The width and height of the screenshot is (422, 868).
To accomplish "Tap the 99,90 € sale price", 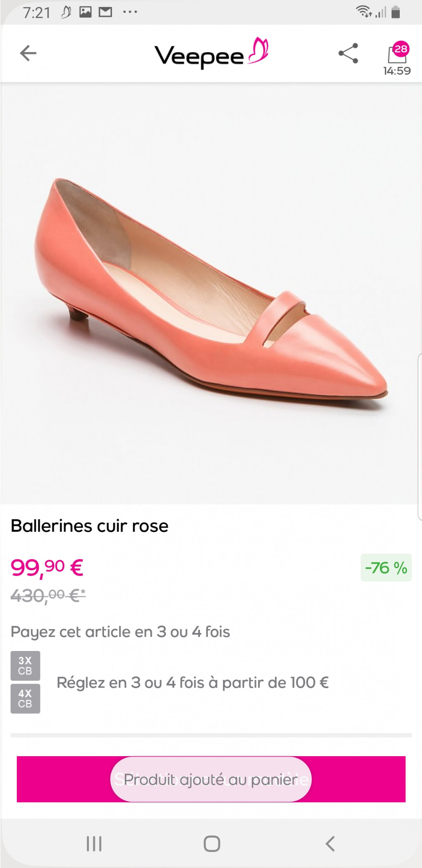I will [47, 567].
